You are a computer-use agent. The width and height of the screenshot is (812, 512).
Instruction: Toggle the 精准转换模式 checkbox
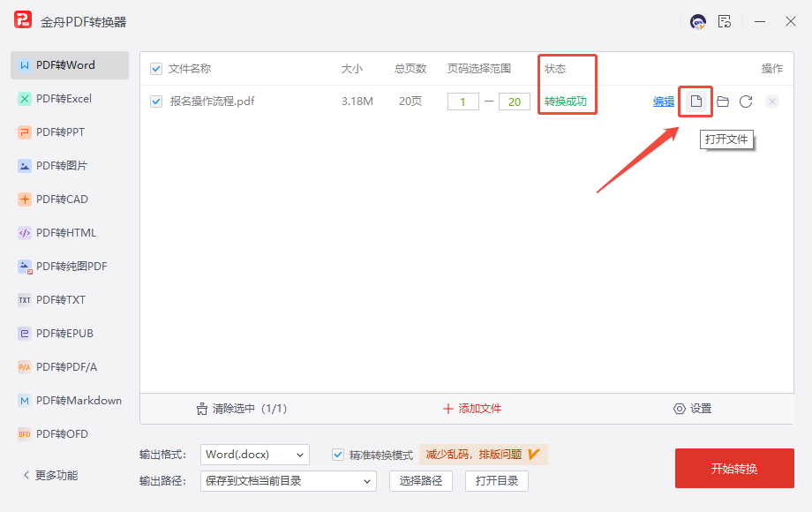click(338, 455)
